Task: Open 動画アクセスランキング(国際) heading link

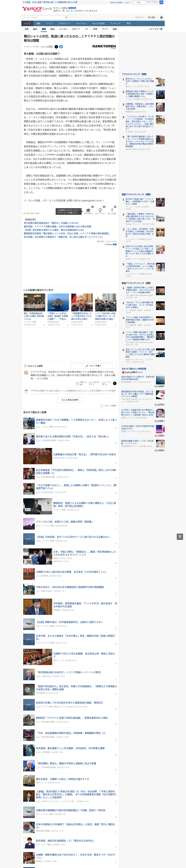Action: click(x=136, y=283)
